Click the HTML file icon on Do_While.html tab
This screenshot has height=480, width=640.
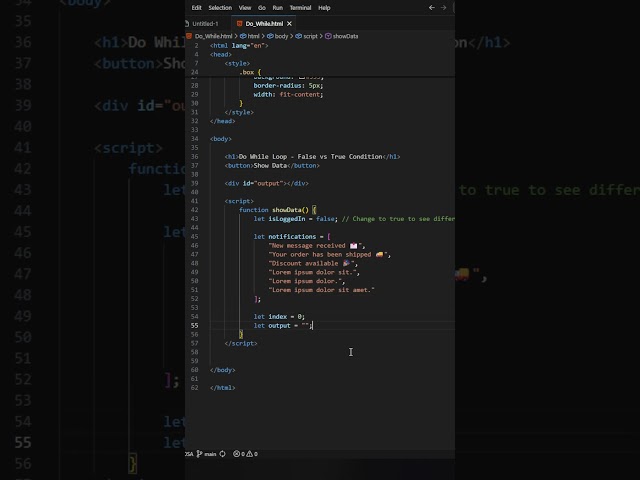pyautogui.click(x=240, y=24)
